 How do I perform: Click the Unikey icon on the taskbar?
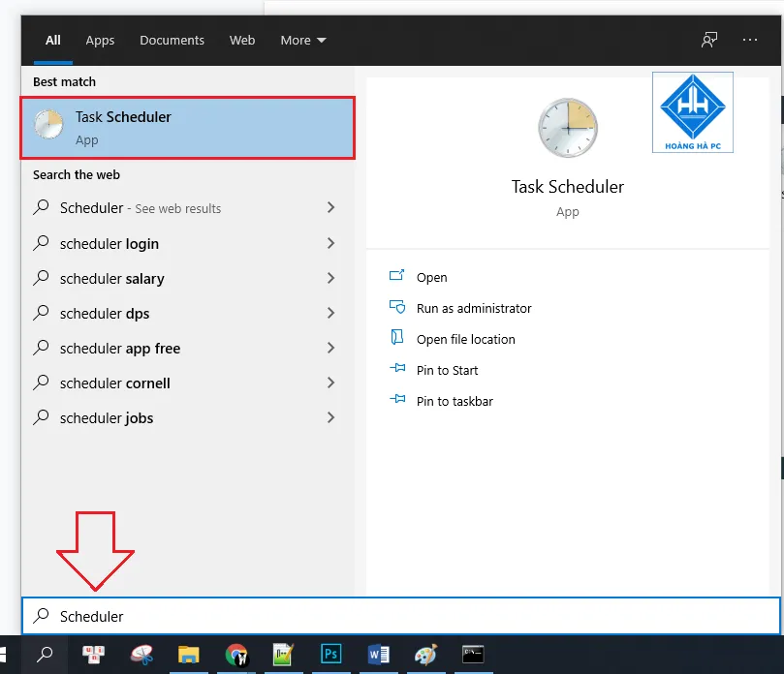pyautogui.click(x=93, y=655)
